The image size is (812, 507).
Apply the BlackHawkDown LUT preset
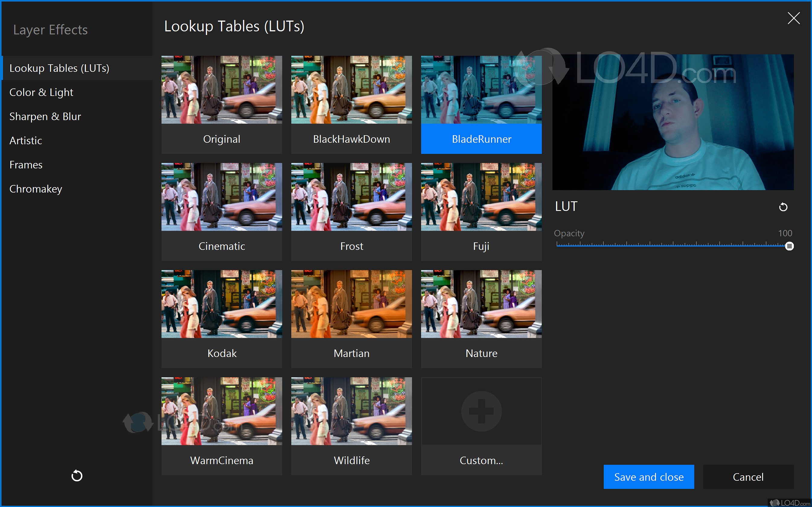351,90
